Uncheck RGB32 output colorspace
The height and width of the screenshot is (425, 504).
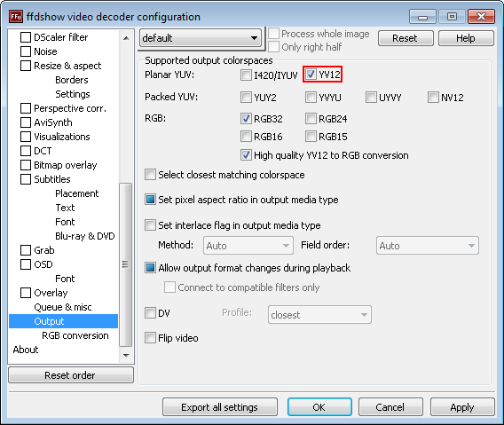(246, 119)
